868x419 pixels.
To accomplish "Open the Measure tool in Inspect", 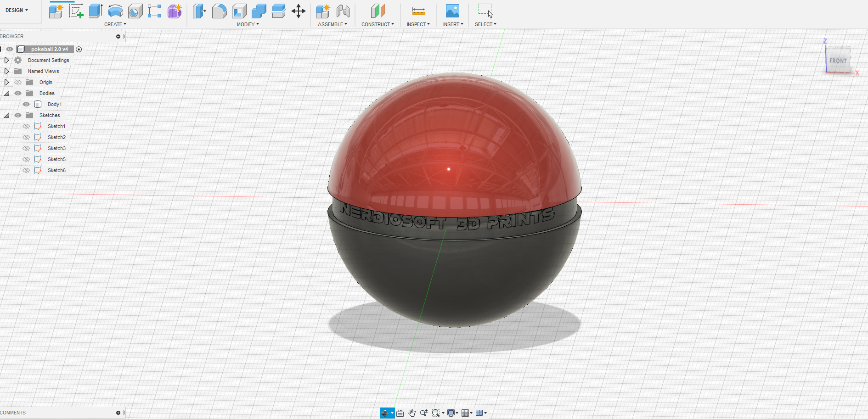I will point(418,11).
